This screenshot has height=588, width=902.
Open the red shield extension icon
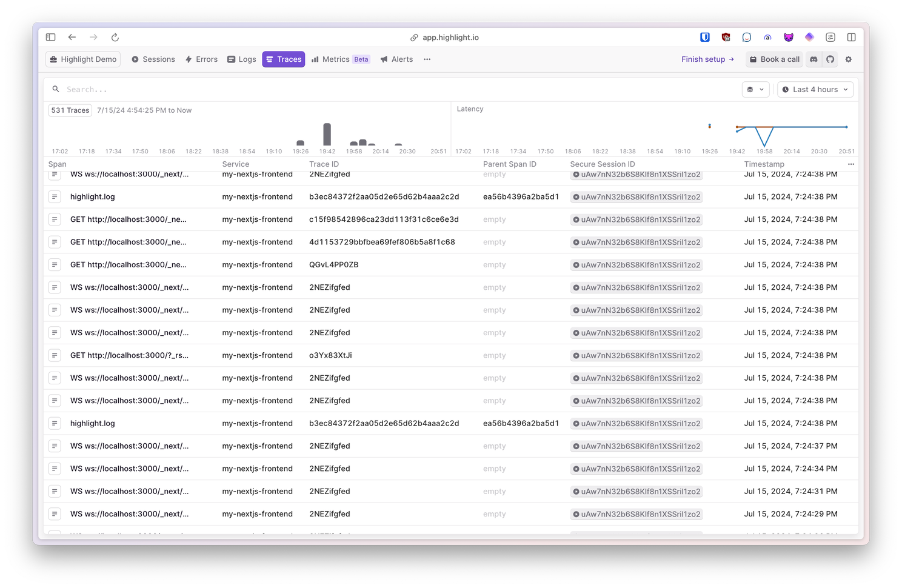point(726,37)
